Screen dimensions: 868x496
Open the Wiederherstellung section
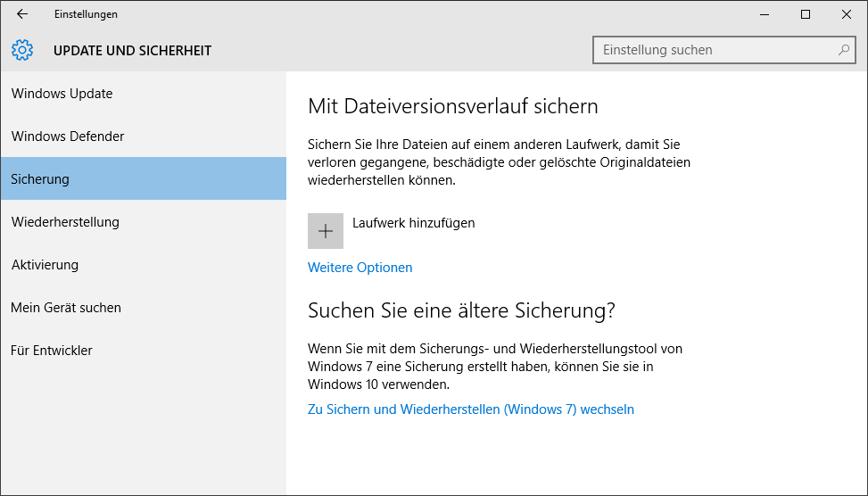tap(144, 222)
